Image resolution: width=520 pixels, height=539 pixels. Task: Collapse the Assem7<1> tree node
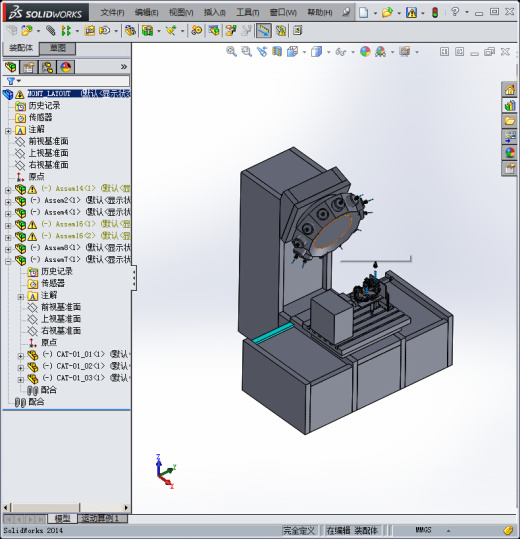click(x=8, y=261)
